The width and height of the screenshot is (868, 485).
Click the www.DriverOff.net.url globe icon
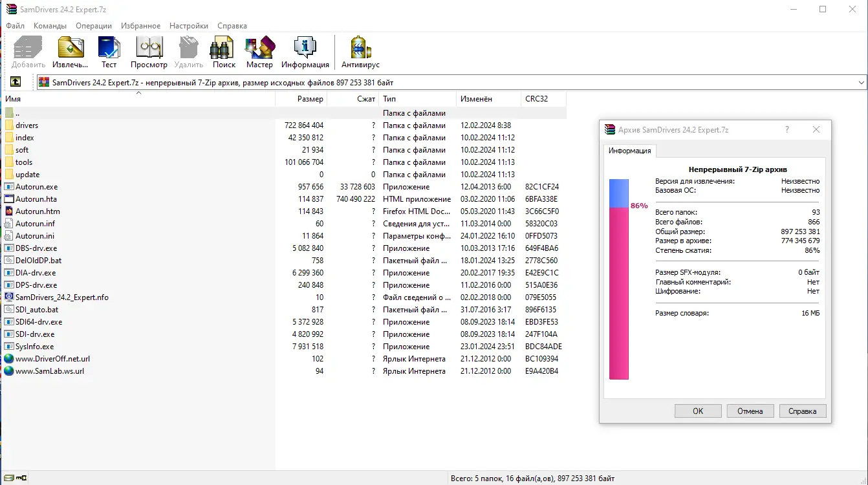point(9,359)
